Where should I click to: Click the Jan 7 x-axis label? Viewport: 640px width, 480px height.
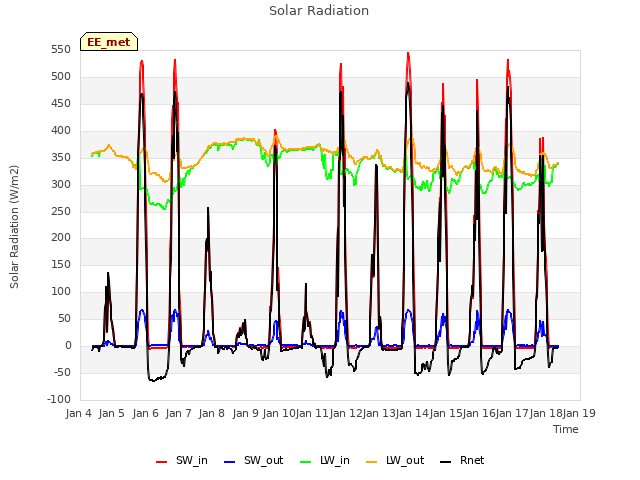(178, 413)
